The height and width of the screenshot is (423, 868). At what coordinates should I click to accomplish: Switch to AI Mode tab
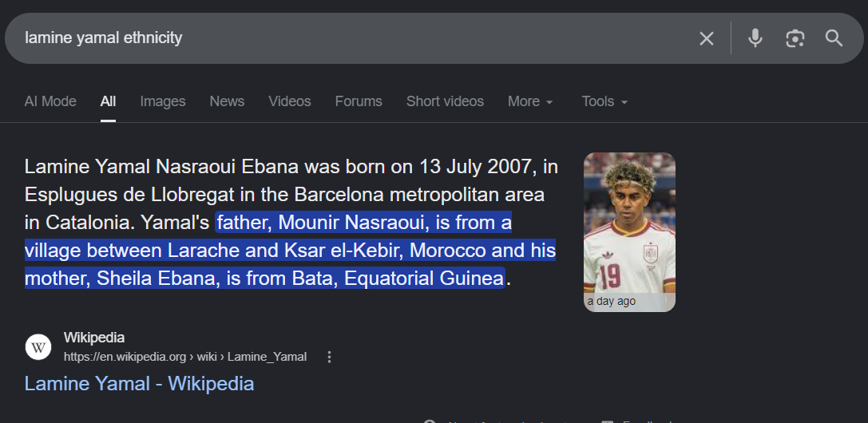pos(50,101)
